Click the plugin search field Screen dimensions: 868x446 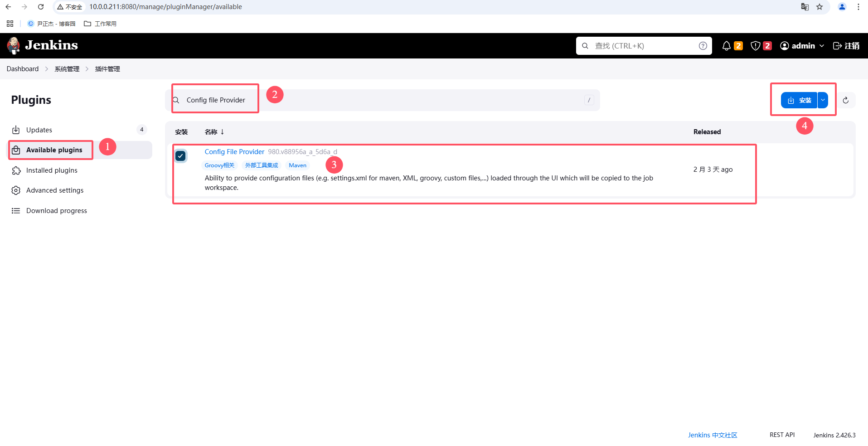tap(383, 100)
